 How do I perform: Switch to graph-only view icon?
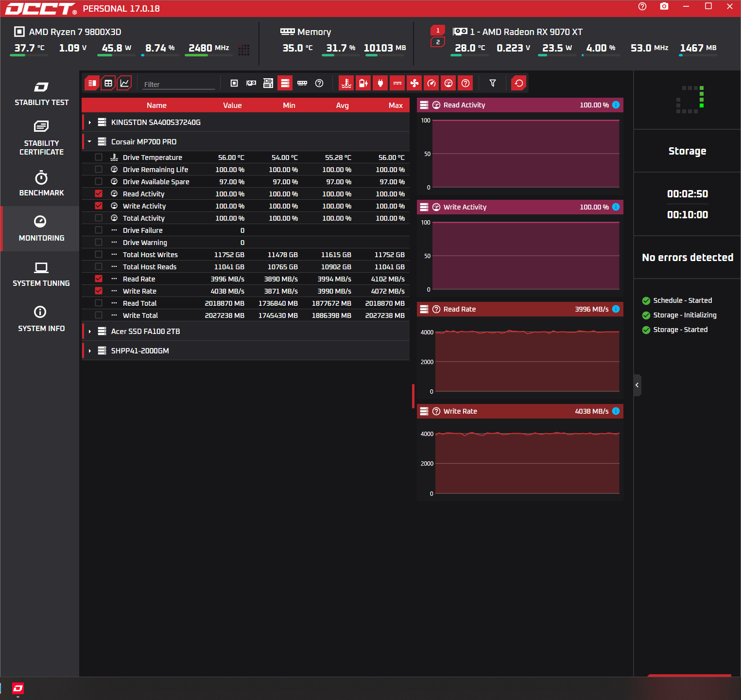click(124, 83)
